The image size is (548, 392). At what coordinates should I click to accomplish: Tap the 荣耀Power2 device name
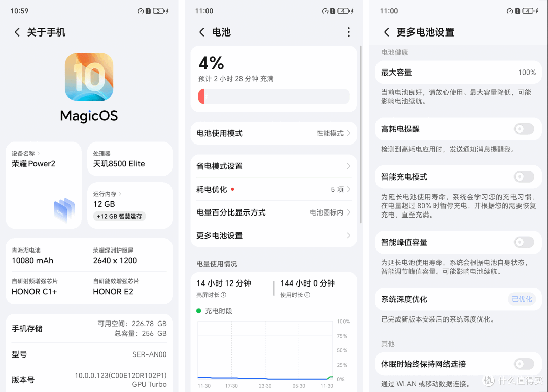tap(33, 164)
